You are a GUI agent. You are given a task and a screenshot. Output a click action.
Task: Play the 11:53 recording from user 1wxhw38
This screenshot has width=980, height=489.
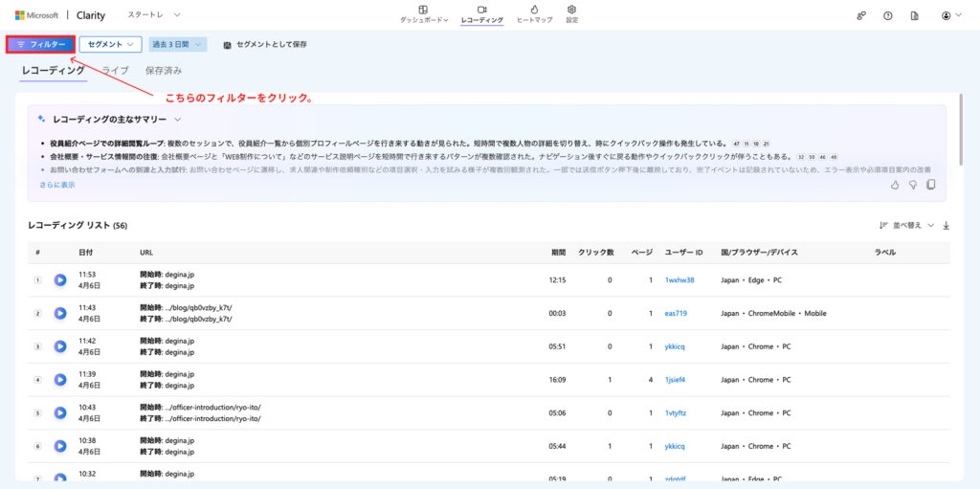click(60, 280)
